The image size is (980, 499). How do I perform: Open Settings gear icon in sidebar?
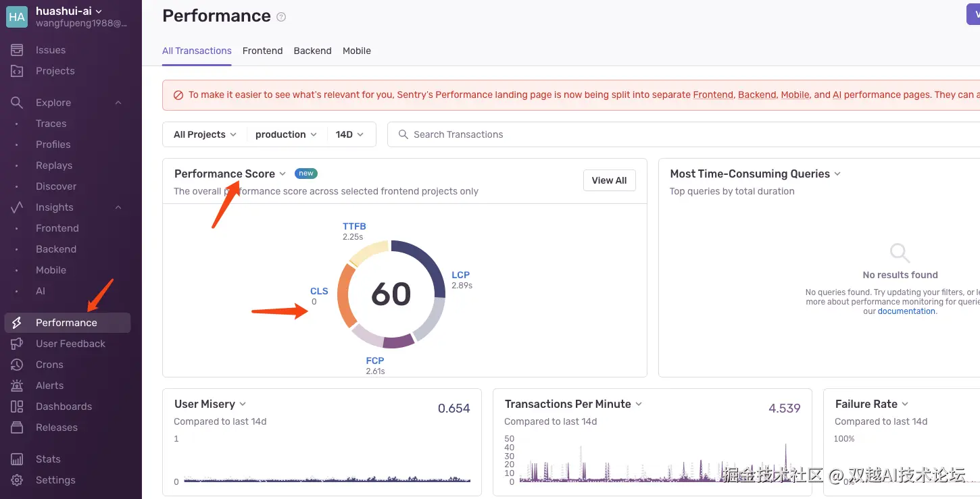coord(17,480)
